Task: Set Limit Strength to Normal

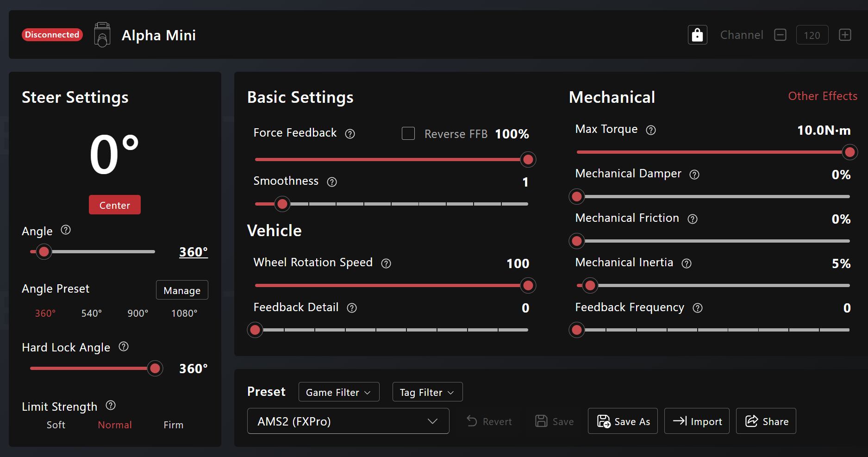Action: point(115,425)
